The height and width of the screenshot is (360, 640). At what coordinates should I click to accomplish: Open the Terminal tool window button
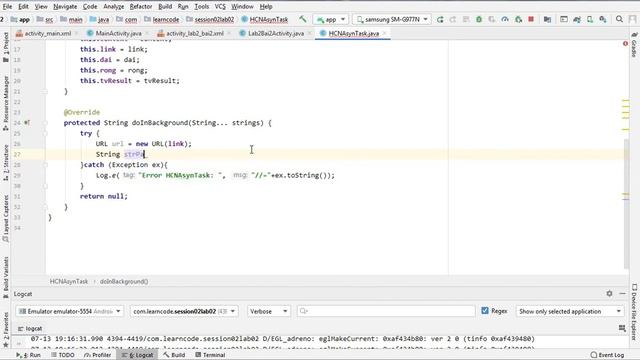point(210,355)
